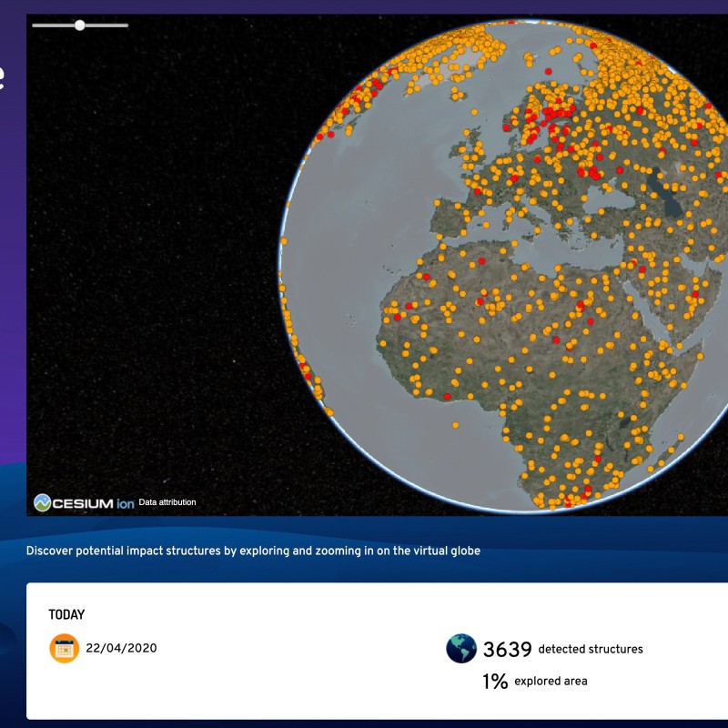Open the Data attribution link

[x=167, y=502]
